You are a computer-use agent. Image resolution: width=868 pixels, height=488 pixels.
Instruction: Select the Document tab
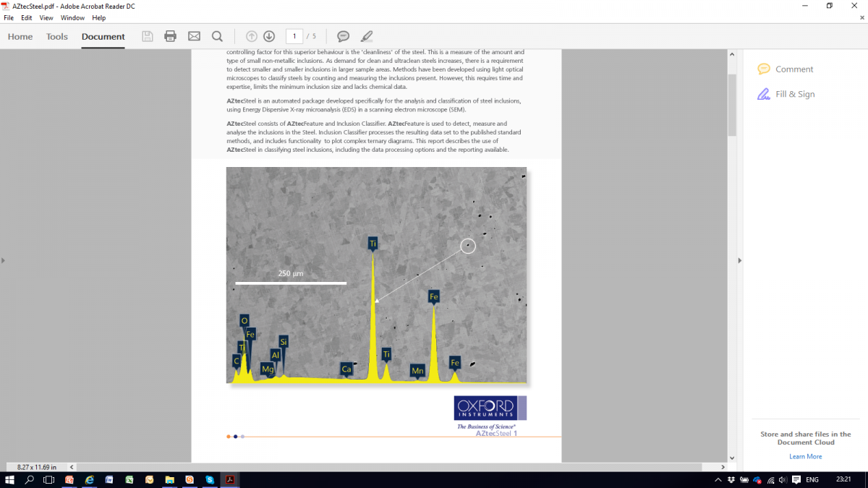coord(103,36)
